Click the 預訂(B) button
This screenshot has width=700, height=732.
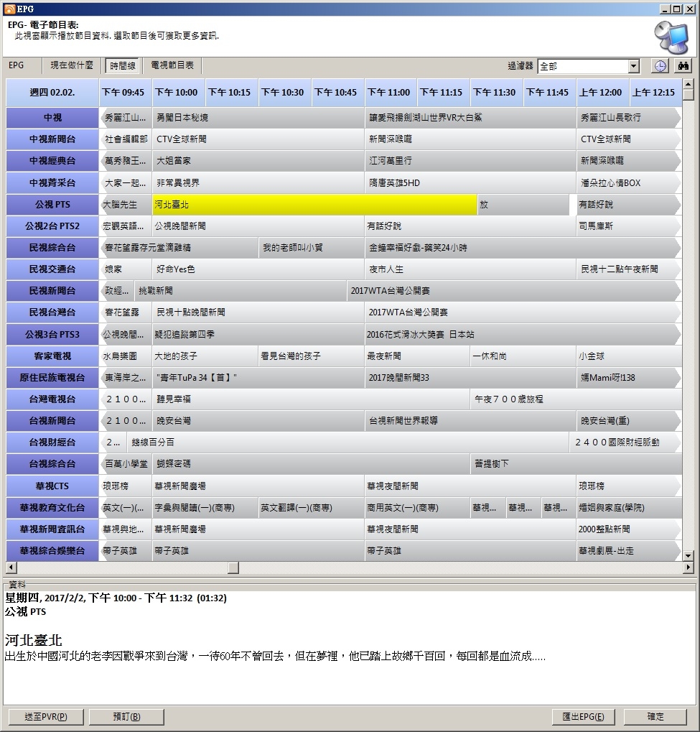(x=126, y=717)
